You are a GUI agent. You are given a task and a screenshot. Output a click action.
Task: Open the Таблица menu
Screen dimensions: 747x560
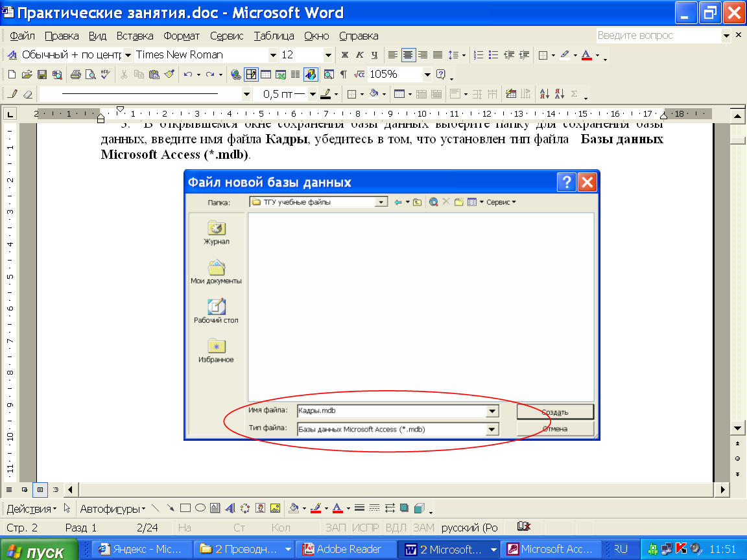tap(274, 36)
